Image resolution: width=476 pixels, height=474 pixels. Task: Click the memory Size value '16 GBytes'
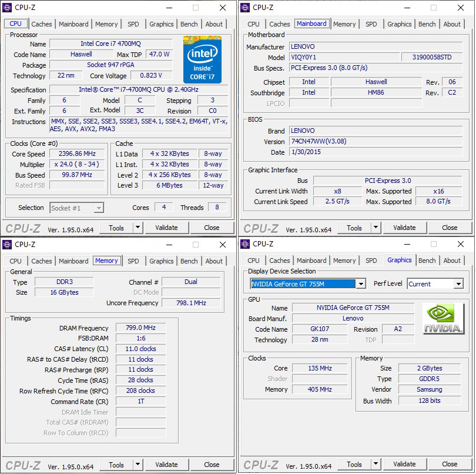64,292
